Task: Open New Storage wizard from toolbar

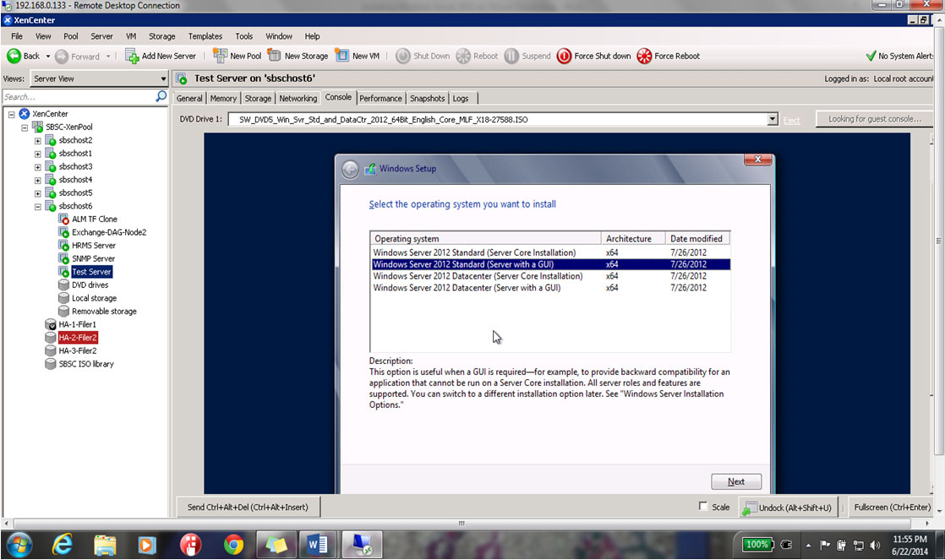Action: point(298,56)
